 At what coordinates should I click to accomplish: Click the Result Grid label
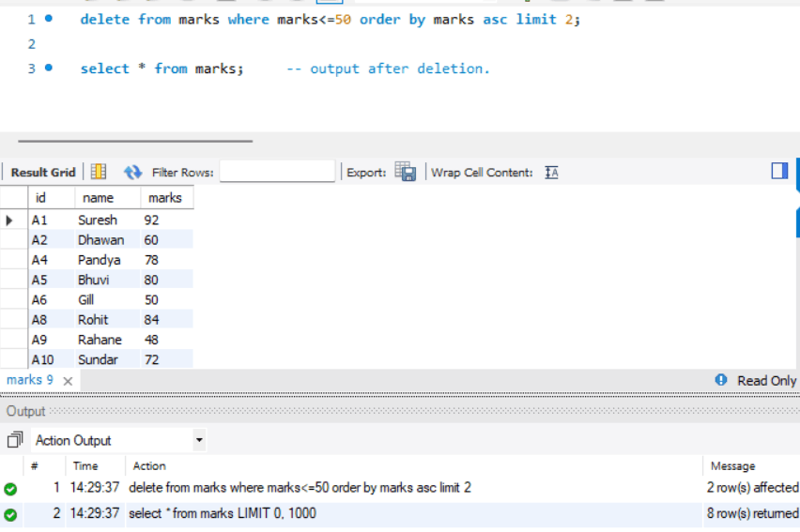[43, 173]
